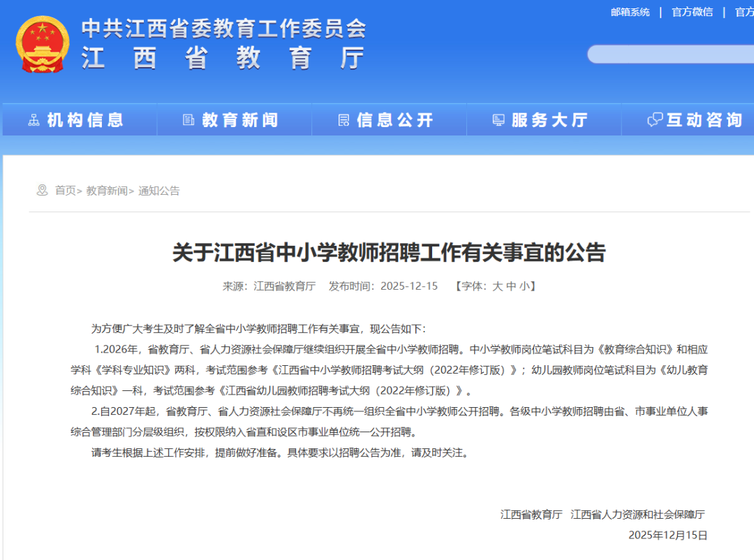Set font size to 大
The width and height of the screenshot is (754, 560).
[x=497, y=286]
